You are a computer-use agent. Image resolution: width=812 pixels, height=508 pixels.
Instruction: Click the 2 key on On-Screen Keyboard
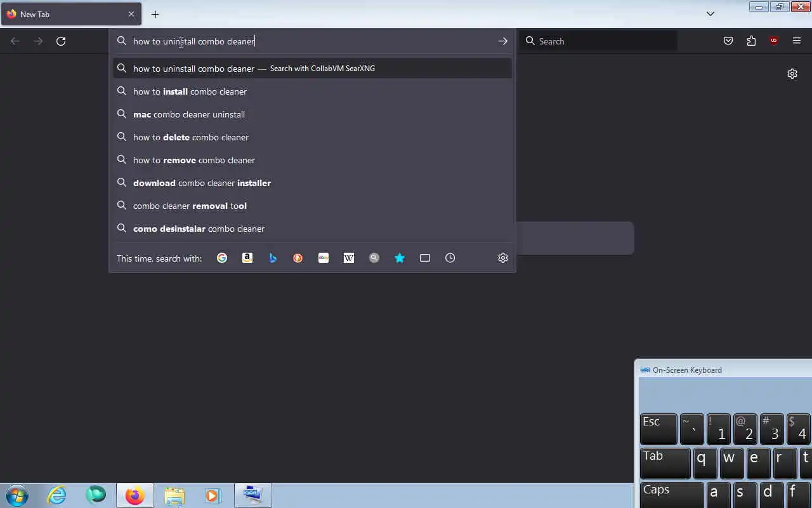[x=745, y=429]
